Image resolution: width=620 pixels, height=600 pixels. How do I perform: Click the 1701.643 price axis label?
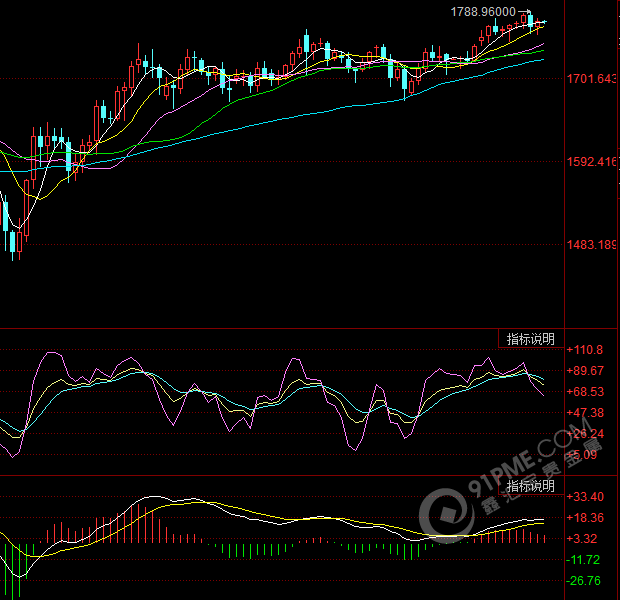(590, 78)
